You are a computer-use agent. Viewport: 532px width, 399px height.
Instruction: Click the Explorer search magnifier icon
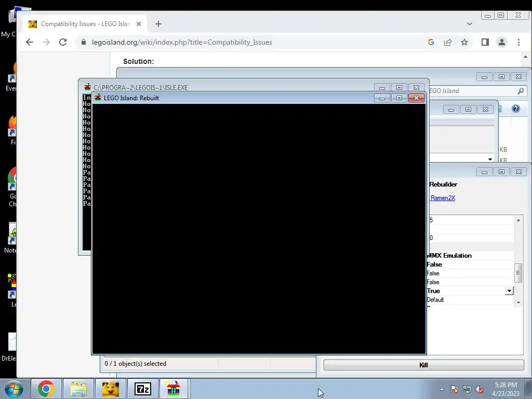(x=521, y=91)
